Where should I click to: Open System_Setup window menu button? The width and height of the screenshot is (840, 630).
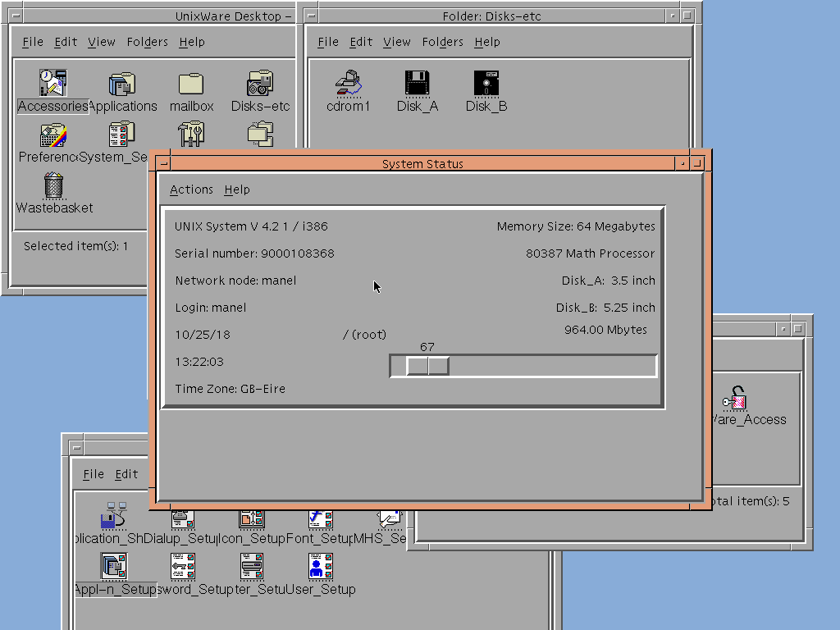pos(76,448)
